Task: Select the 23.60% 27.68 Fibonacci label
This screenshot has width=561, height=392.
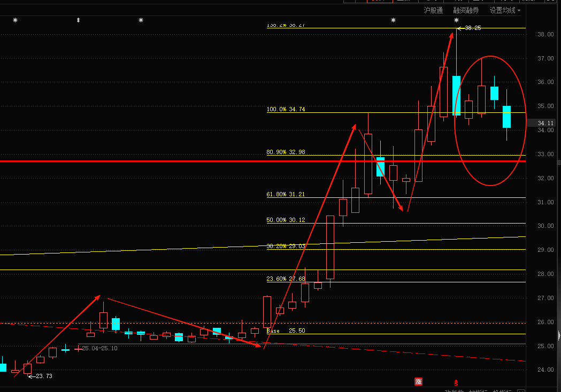Action: click(286, 279)
